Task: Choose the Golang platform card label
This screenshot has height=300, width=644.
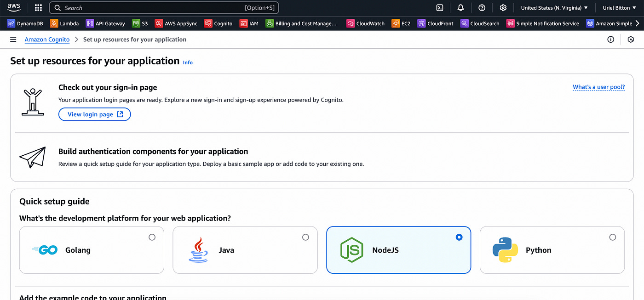Action: (78, 250)
